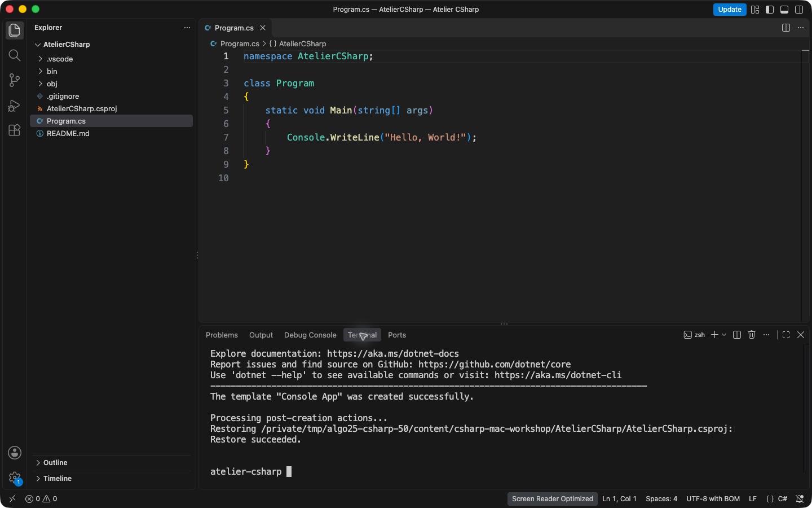Click the split editor right icon
The width and height of the screenshot is (812, 508).
786,28
